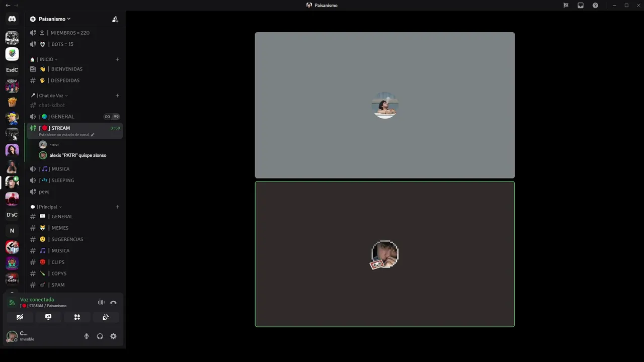644x362 pixels.
Task: Create channel in Principal category
Action: (x=117, y=207)
